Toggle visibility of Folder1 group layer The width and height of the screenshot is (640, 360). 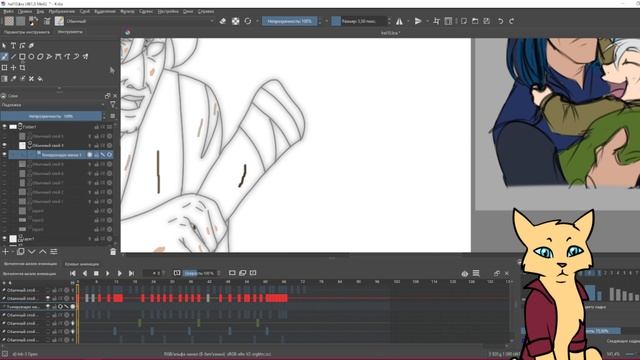click(4, 127)
